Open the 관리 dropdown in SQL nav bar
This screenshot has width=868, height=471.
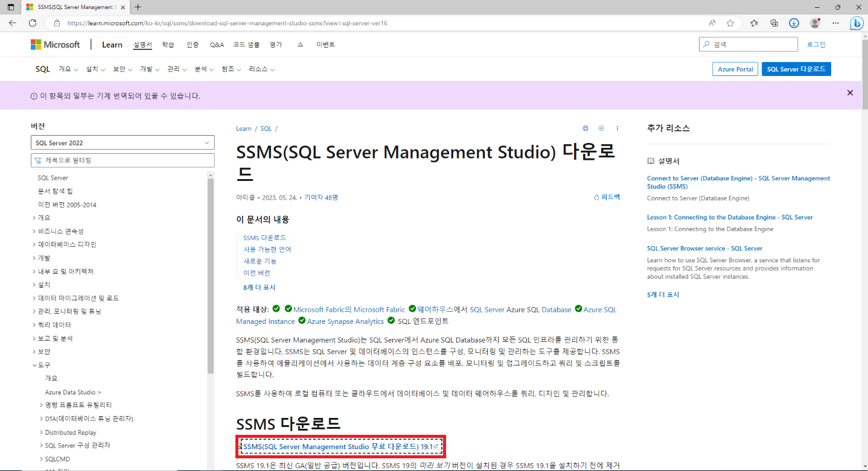click(x=177, y=69)
